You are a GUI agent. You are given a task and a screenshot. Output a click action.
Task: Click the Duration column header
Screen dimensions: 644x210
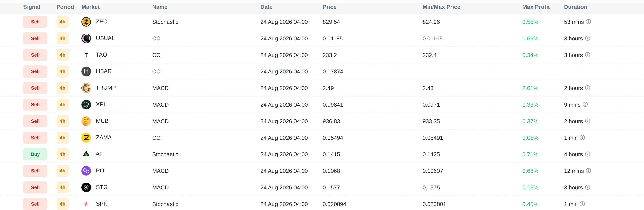pos(575,7)
